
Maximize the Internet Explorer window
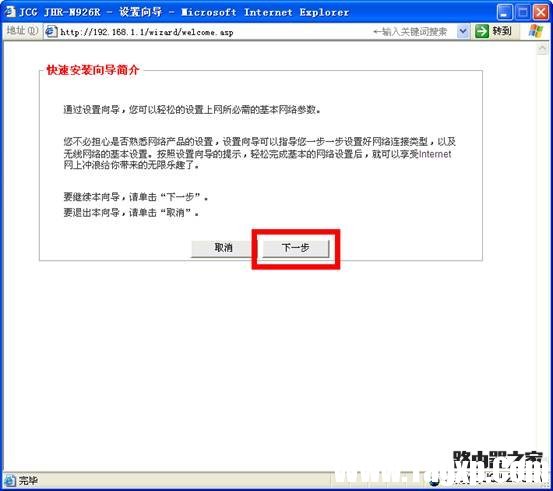523,12
